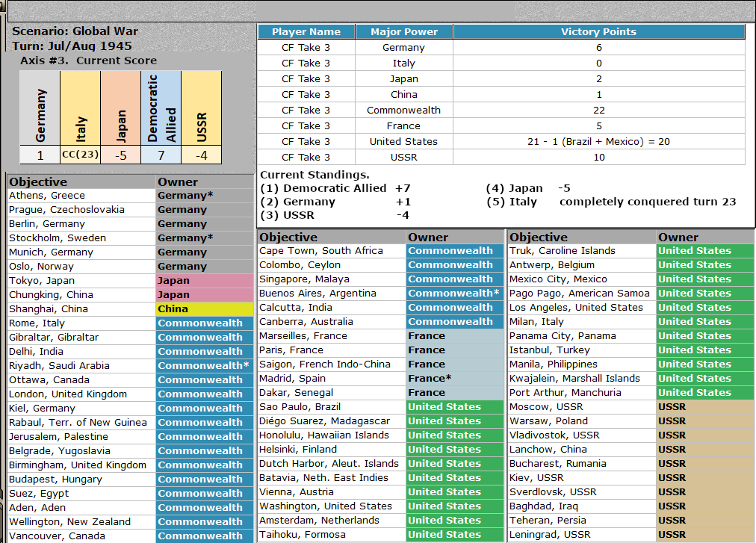Image resolution: width=756 pixels, height=543 pixels.
Task: Select Taihoku, Formosa objective
Action: click(x=332, y=534)
